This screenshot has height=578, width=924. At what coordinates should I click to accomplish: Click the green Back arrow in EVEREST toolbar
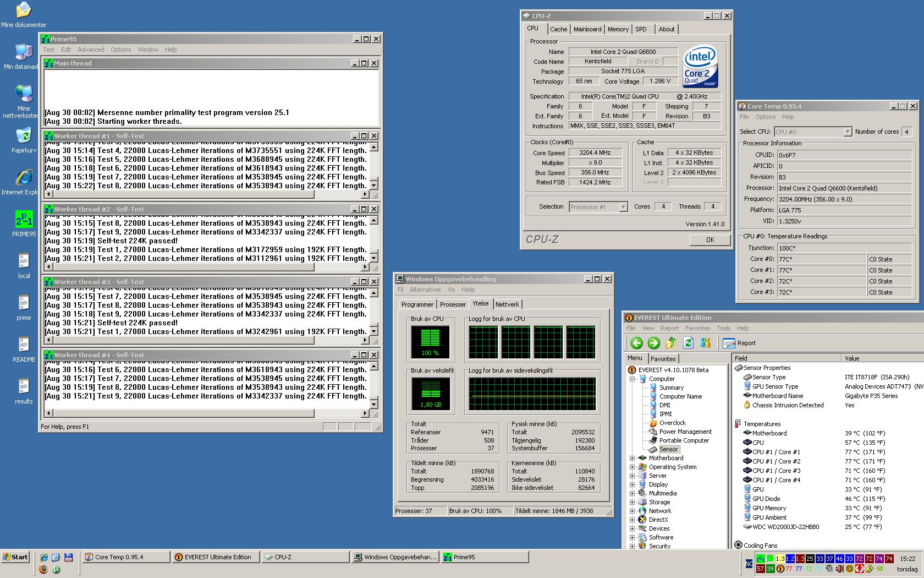[x=636, y=343]
